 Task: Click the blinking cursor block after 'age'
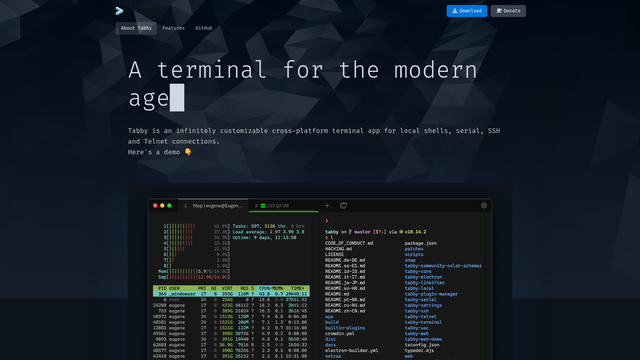(177, 98)
